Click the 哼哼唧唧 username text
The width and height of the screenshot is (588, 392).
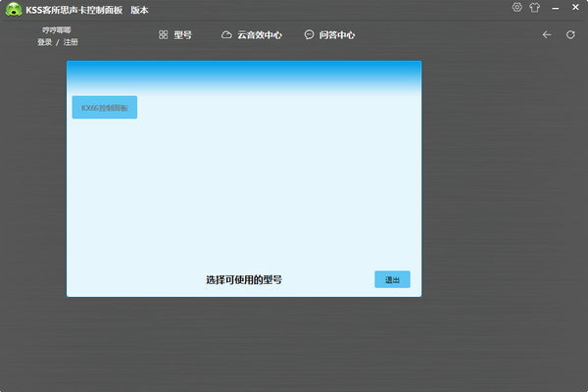click(57, 31)
